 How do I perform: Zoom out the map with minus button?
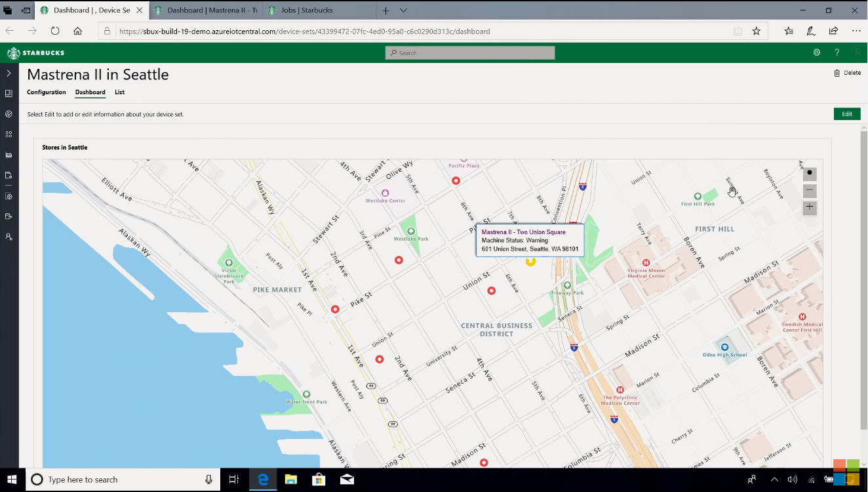pos(810,191)
